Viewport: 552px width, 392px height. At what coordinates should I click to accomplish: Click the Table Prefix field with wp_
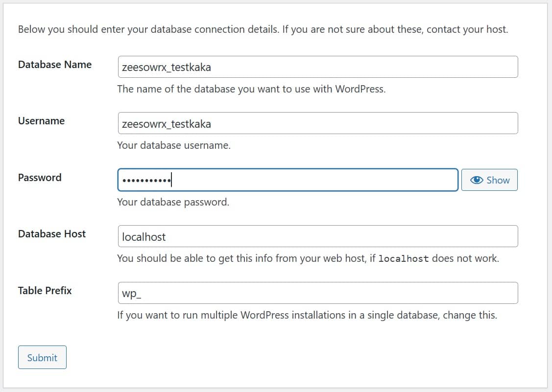coord(318,293)
